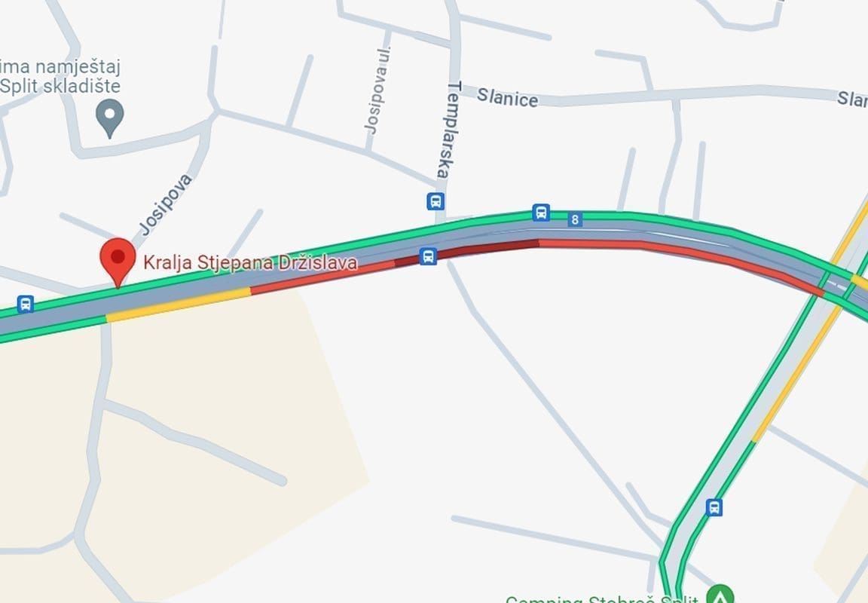Click the yellow traffic segment below the red pin
The image size is (868, 603).
coord(179,305)
